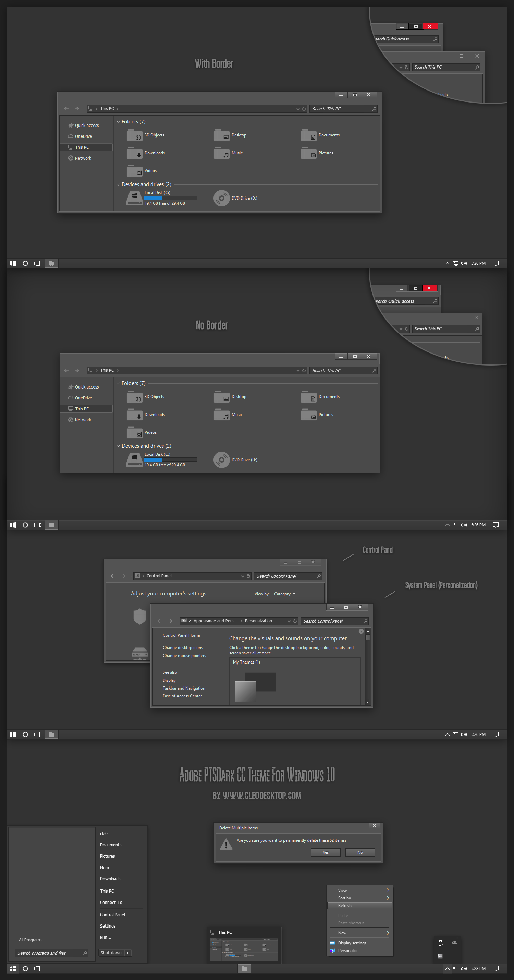514x980 pixels.
Task: Open Sort by submenu in context menu
Action: point(360,898)
